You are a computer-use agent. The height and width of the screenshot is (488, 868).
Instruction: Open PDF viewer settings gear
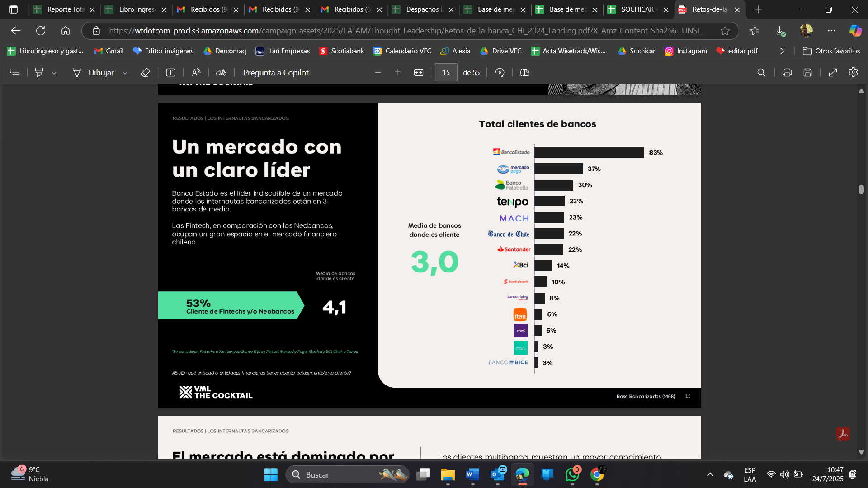(x=853, y=72)
